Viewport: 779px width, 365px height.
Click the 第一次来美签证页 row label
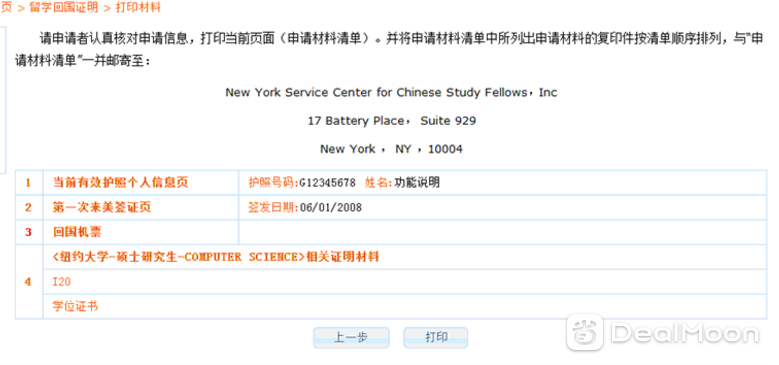pos(101,208)
